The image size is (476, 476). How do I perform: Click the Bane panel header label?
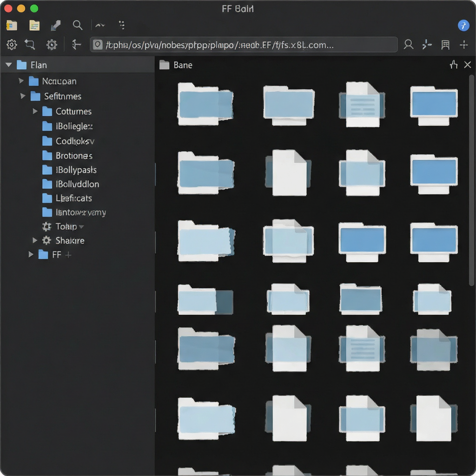click(183, 65)
